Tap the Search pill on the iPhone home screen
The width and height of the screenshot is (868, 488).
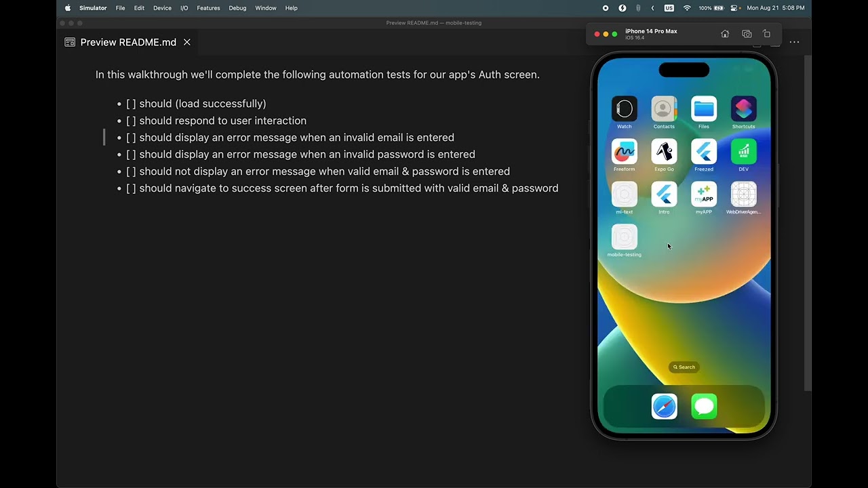click(684, 367)
